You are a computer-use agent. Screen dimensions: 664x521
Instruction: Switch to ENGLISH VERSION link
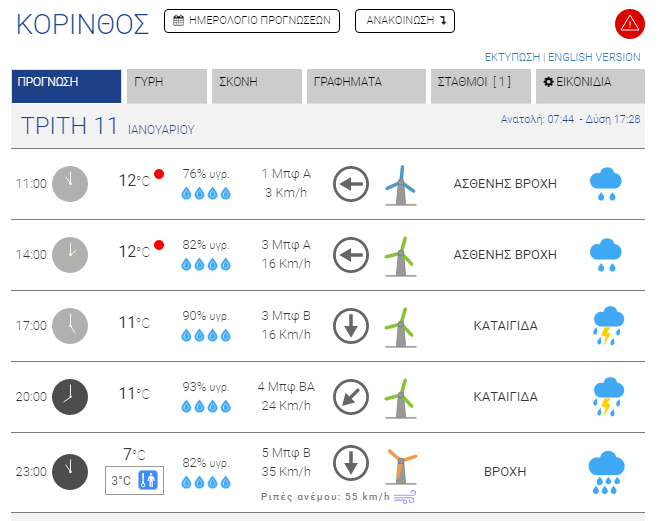click(x=594, y=57)
